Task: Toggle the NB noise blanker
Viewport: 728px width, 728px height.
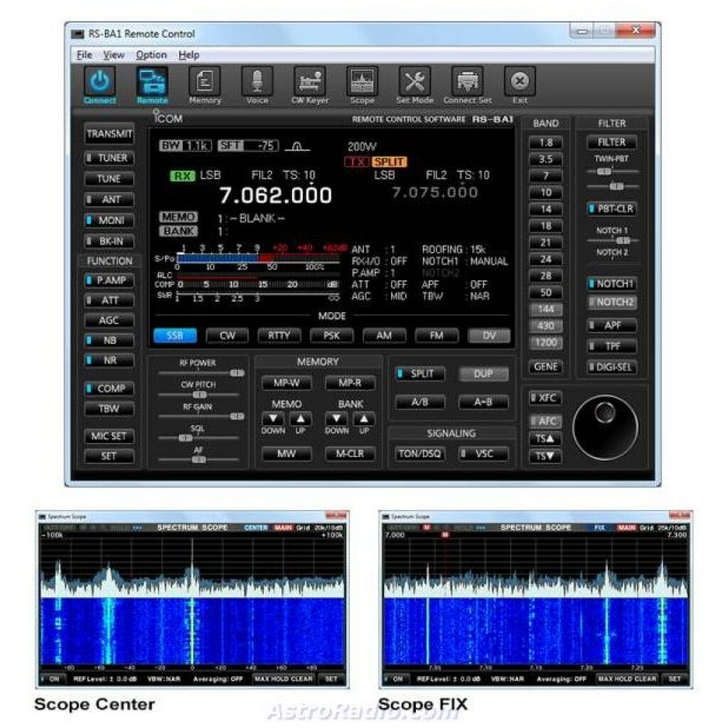Action: tap(109, 341)
